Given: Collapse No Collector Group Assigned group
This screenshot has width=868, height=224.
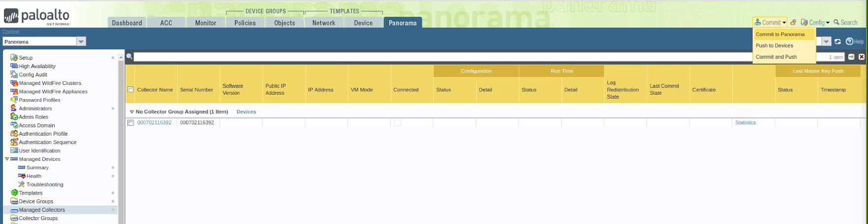Looking at the screenshot, I should 132,112.
